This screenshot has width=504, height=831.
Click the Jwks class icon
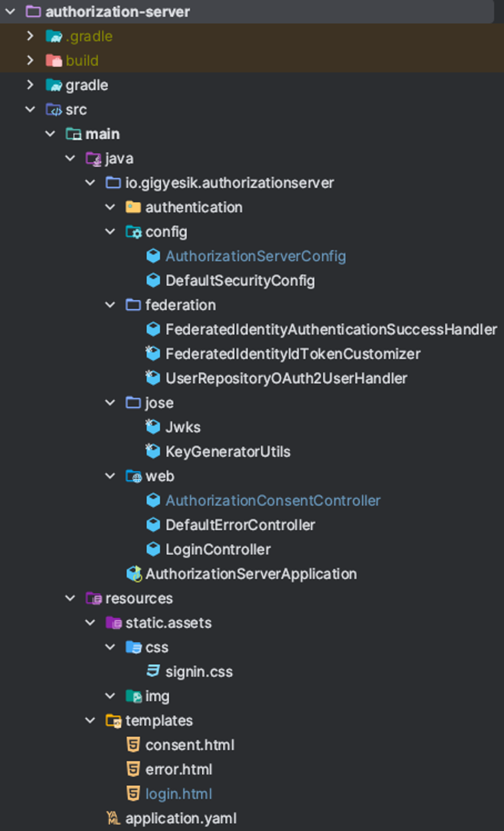153,427
